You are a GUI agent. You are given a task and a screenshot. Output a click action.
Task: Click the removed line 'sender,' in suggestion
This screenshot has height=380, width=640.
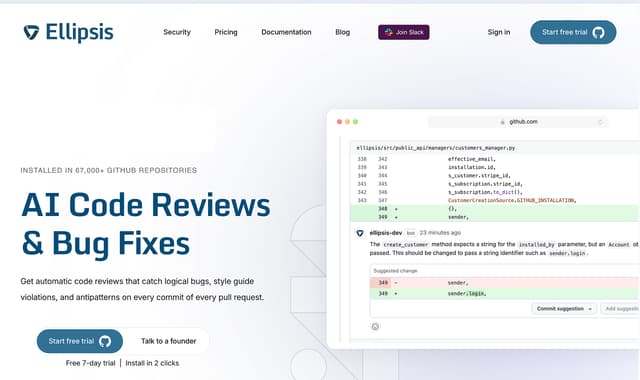coord(504,282)
